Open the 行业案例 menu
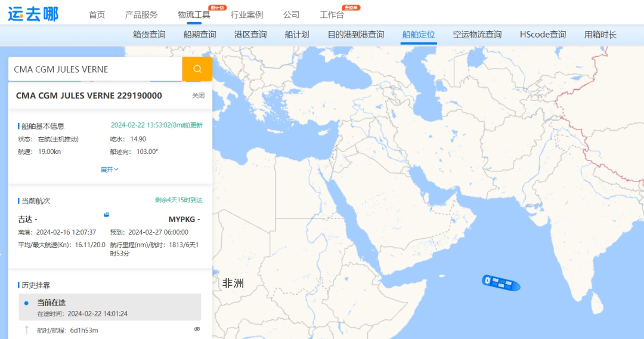644x339 pixels. point(246,15)
